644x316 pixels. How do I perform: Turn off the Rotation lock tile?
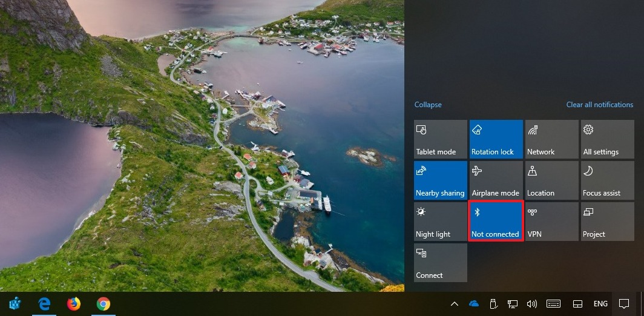[496, 139]
